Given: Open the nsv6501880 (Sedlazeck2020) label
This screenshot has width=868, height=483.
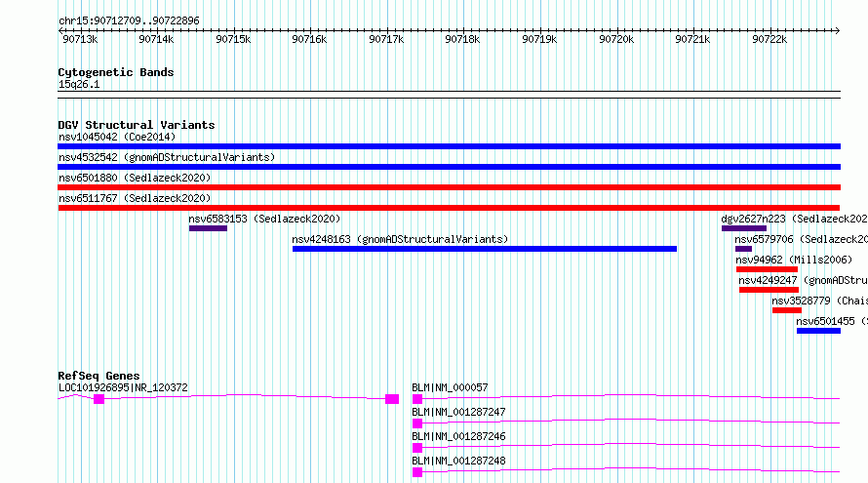Looking at the screenshot, I should pos(135,178).
